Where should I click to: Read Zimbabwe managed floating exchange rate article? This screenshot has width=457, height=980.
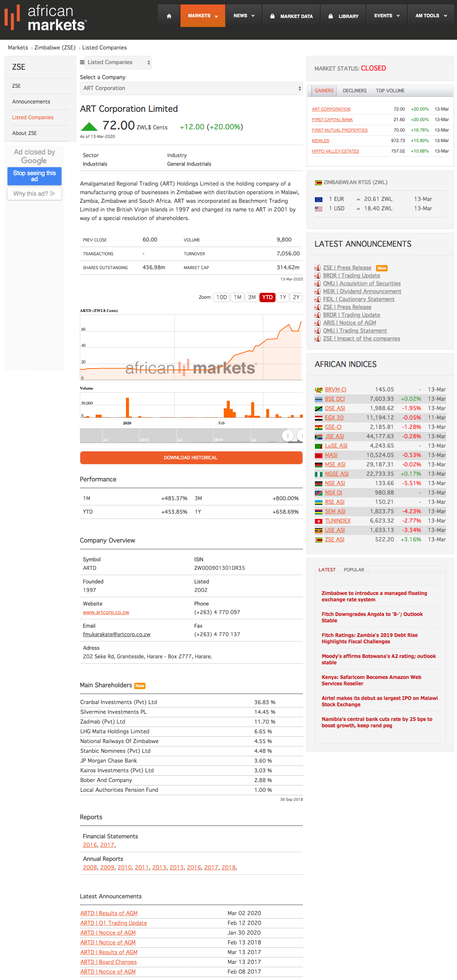tap(375, 596)
